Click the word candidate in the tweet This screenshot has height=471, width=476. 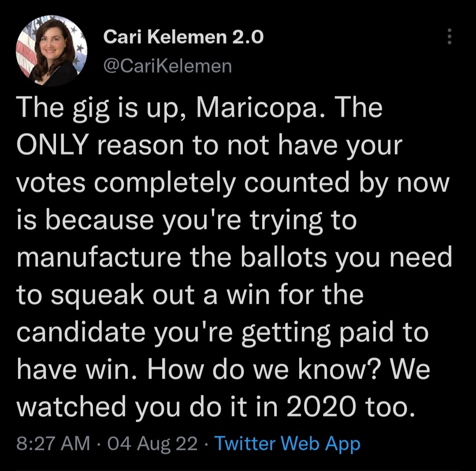[x=81, y=332]
